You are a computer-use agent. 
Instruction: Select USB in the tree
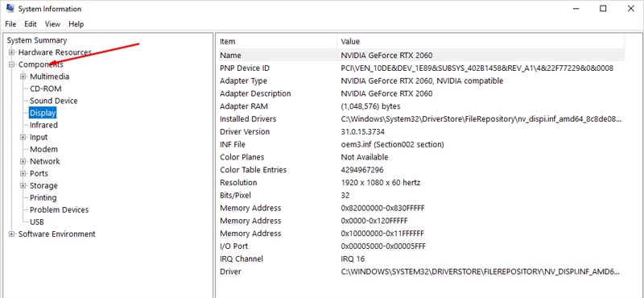point(37,222)
